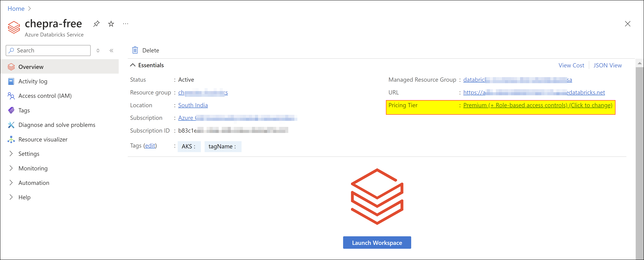Click the Activity log icon
Screen dimensions: 644x260
[x=11, y=81]
